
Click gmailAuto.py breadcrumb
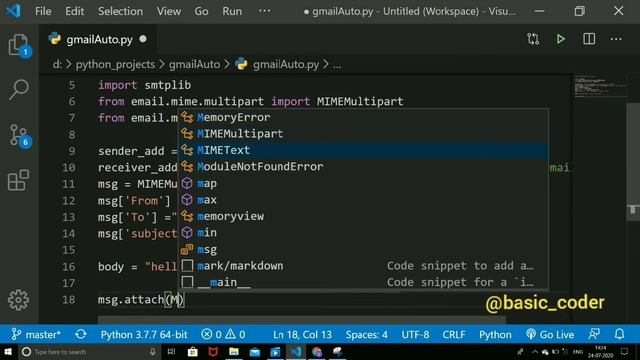click(x=286, y=64)
